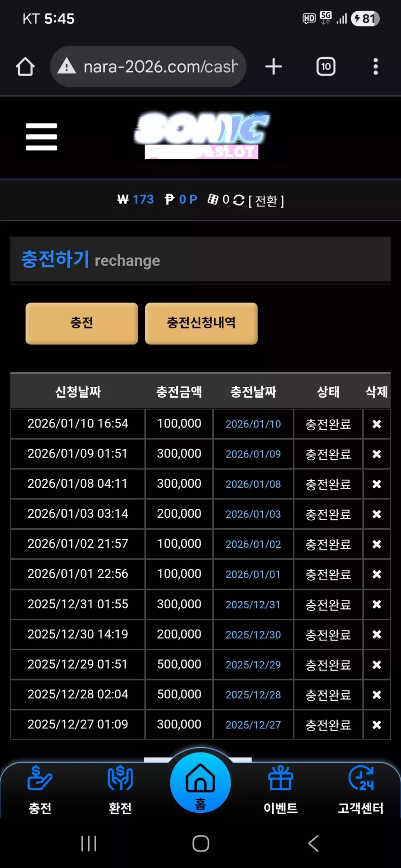Select the 충전신청내역 tab button
401x868 pixels.
click(201, 323)
